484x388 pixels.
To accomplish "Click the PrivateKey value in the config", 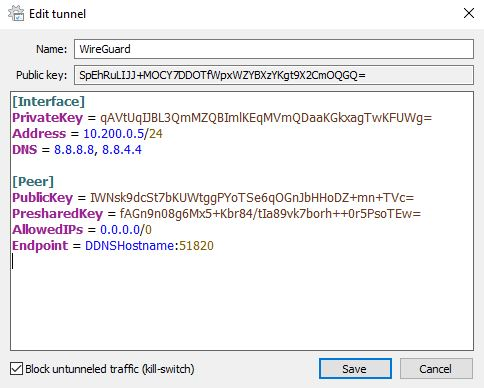I will (266, 118).
